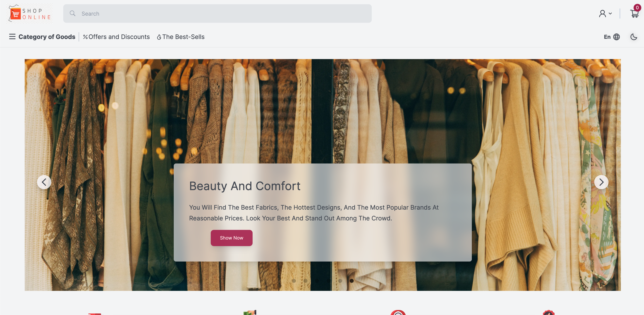Click the Show Now button
644x315 pixels.
pos(232,238)
